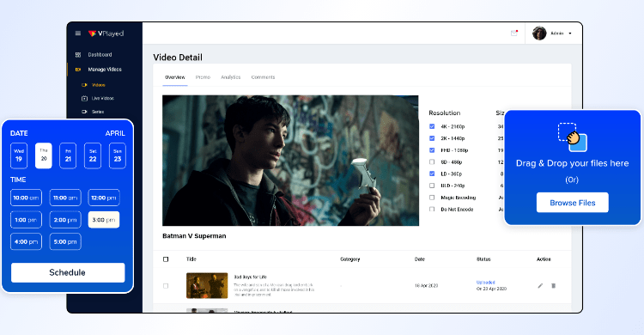The width and height of the screenshot is (644, 335).
Task: Click the Manage Videos camera icon
Action: click(x=78, y=70)
